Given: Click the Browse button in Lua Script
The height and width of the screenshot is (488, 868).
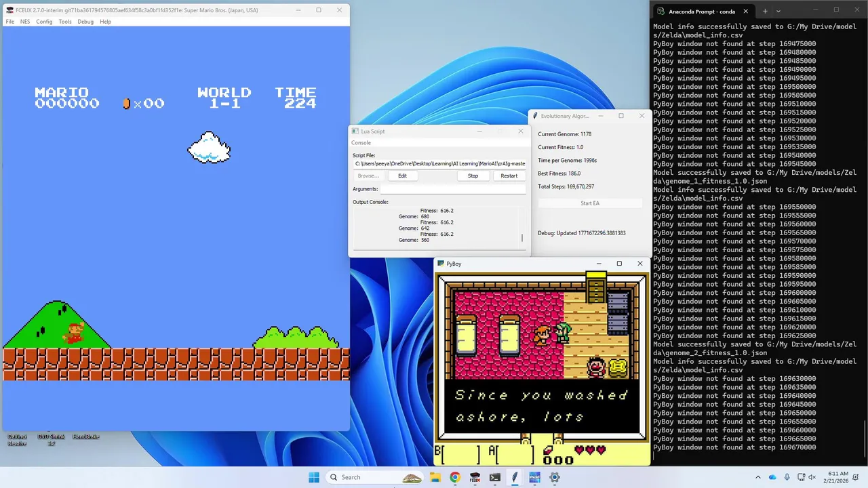Looking at the screenshot, I should click(368, 176).
